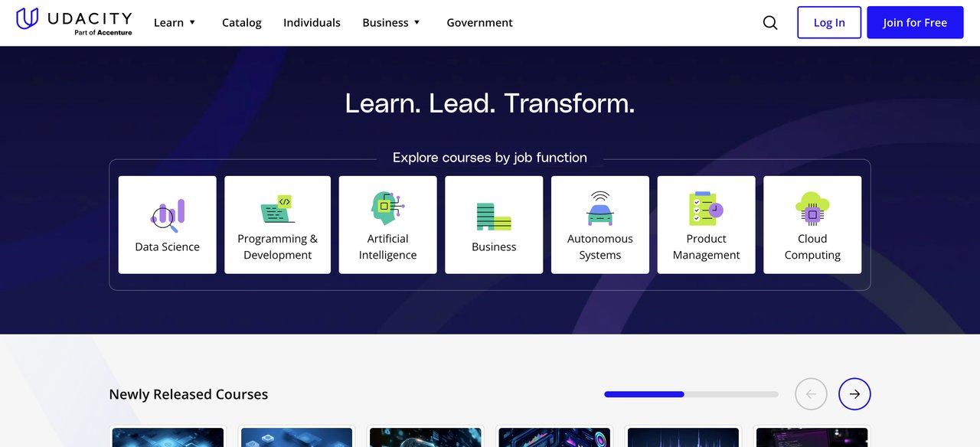Image resolution: width=980 pixels, height=447 pixels.
Task: Click the Autonomous Systems card text
Action: click(600, 246)
